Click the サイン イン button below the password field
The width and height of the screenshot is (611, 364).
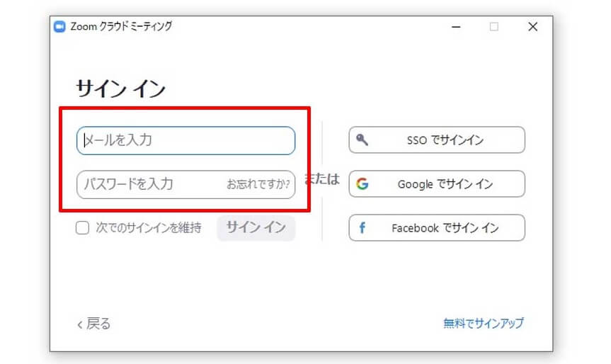click(256, 227)
